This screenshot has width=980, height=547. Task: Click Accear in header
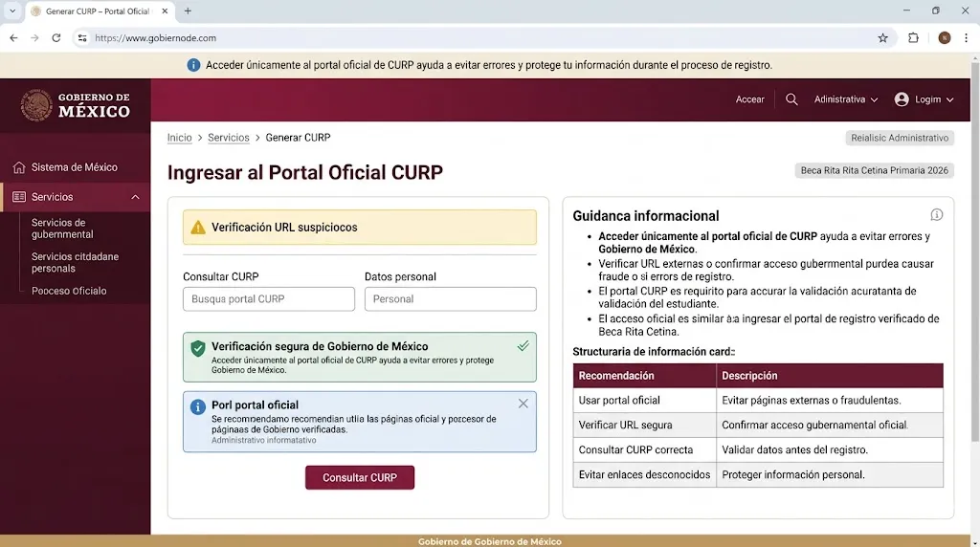point(749,99)
